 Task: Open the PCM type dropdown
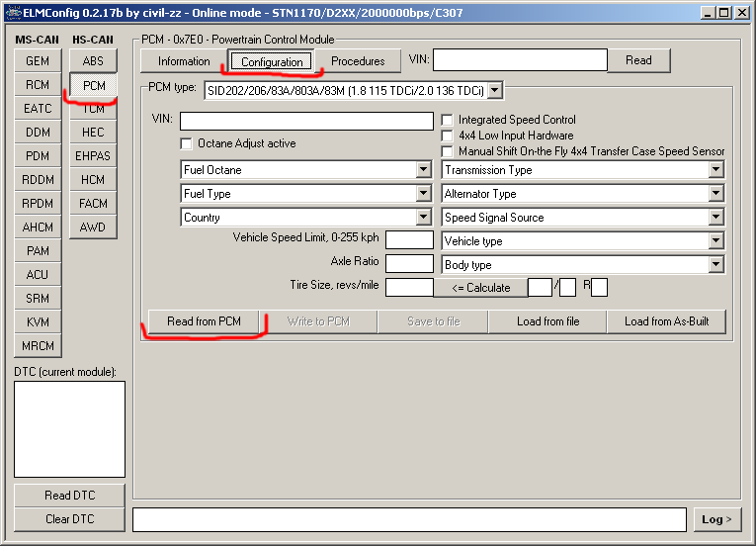point(495,90)
